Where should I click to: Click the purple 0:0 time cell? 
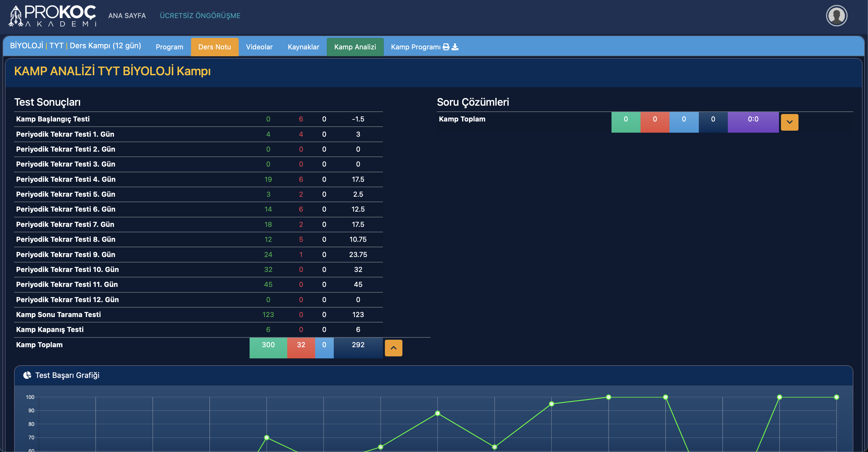tap(753, 121)
